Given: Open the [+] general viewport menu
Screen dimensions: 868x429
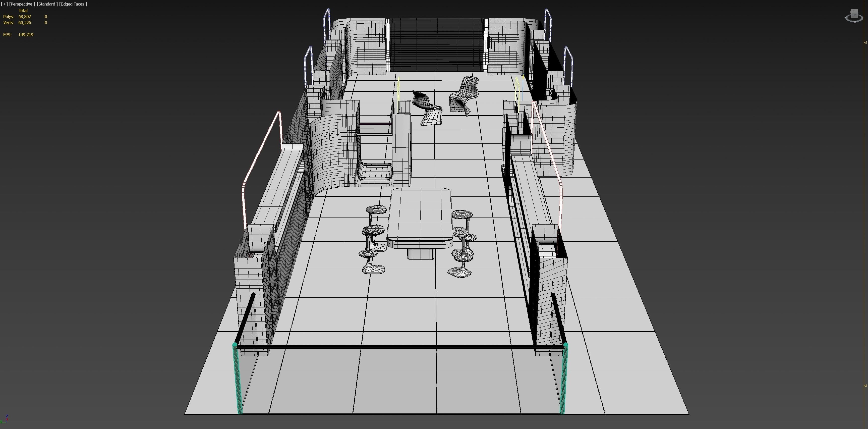Looking at the screenshot, I should (x=4, y=4).
